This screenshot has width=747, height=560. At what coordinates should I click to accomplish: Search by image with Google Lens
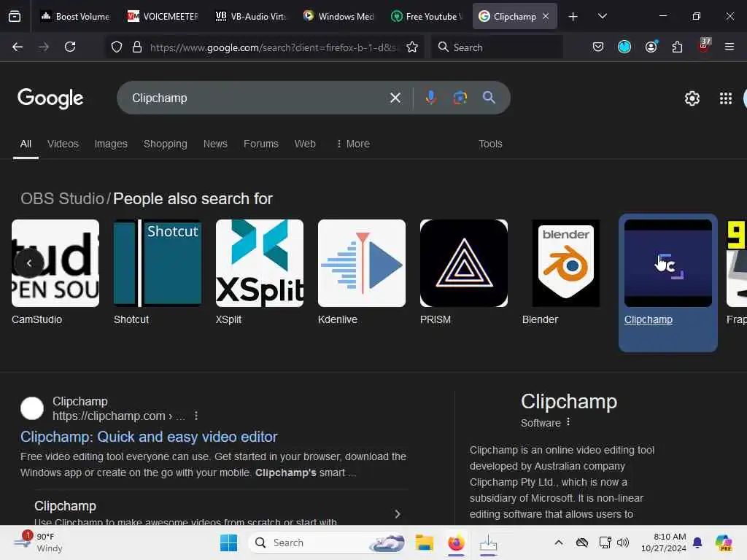[x=460, y=98]
